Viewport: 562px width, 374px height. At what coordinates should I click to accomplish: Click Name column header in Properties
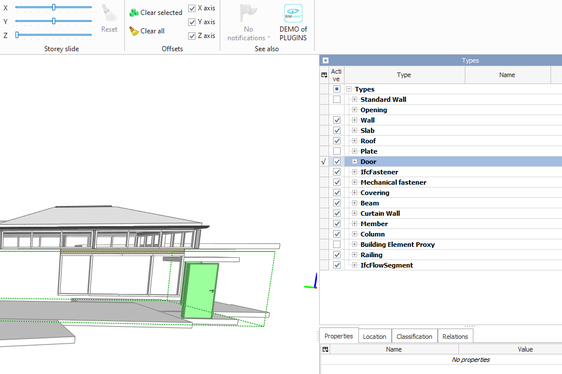pyautogui.click(x=394, y=349)
